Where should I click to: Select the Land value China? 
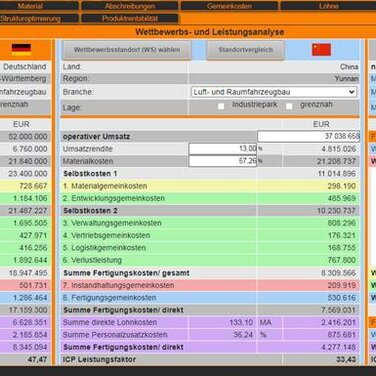coord(349,67)
